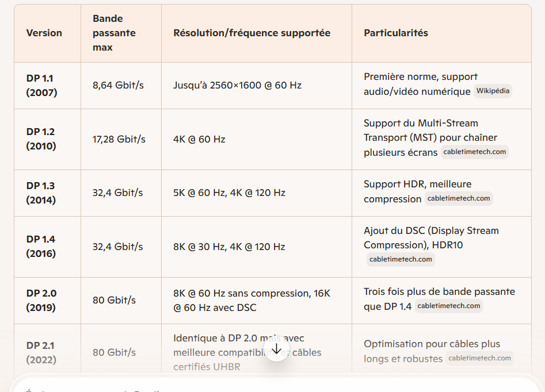Click the Jusqu'à 2560×1600 @ 60 Hz cell
The width and height of the screenshot is (545, 392).
coord(237,85)
